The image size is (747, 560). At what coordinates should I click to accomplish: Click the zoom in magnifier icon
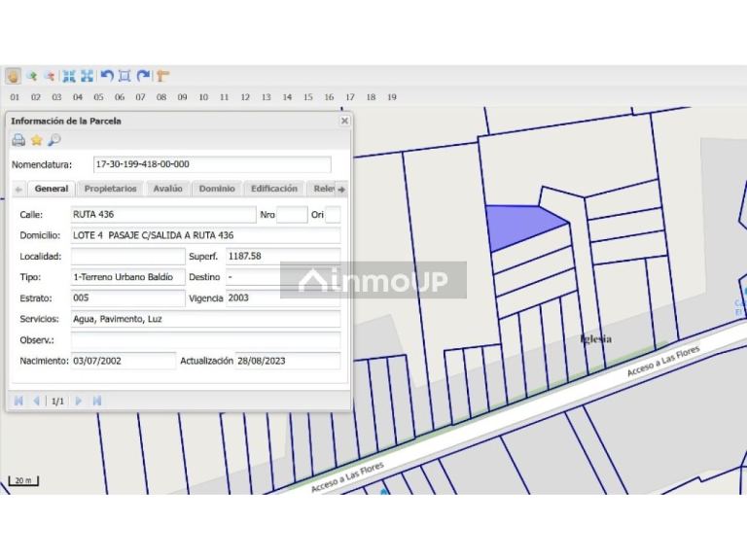[x=31, y=76]
